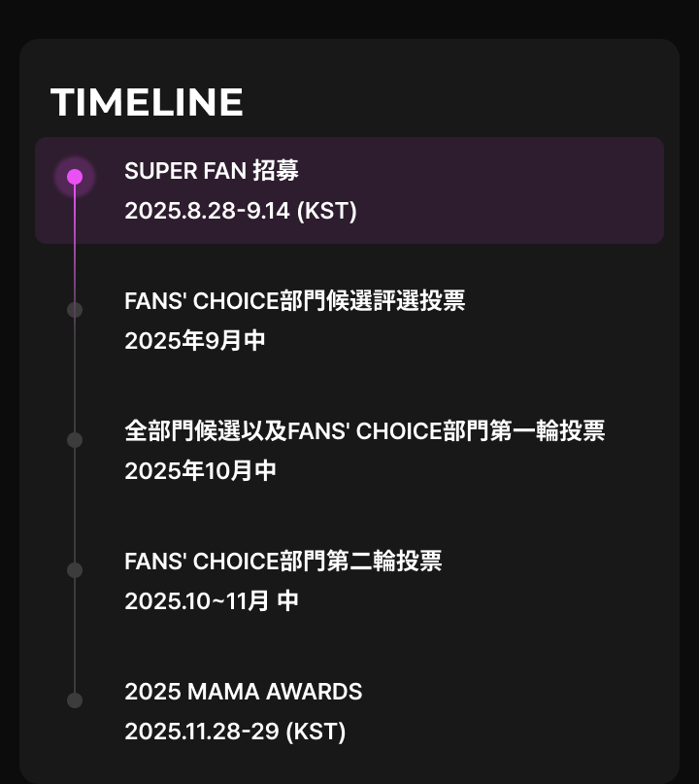Click the pink SUPER FAN timeline dot
The width and height of the screenshot is (699, 784).
pos(75,177)
